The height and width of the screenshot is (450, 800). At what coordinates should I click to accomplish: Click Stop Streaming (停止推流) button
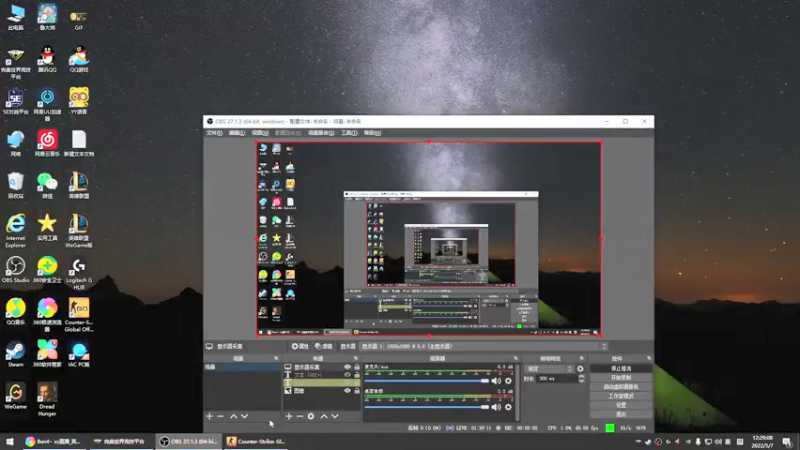point(621,368)
